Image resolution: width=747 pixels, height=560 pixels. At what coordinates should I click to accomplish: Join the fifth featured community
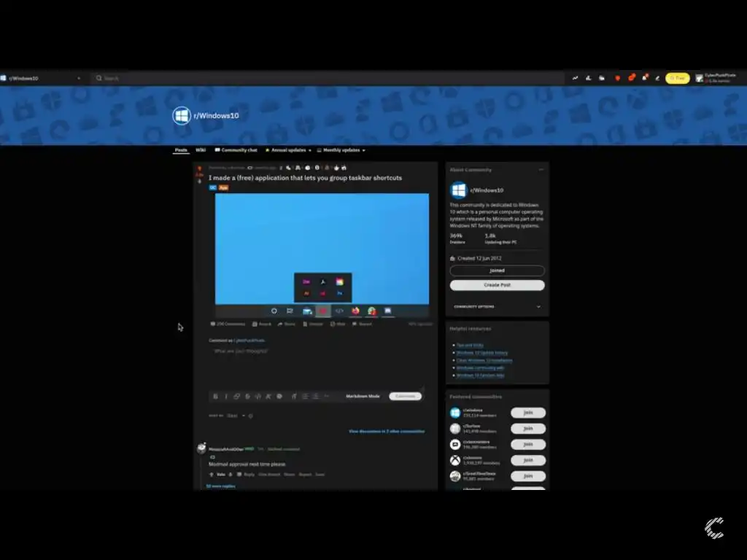[528, 476]
